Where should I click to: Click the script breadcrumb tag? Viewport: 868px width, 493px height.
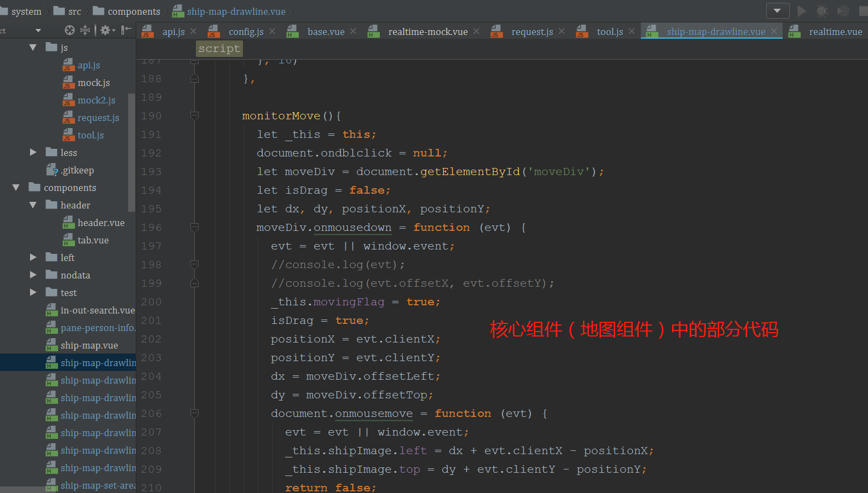click(x=219, y=49)
